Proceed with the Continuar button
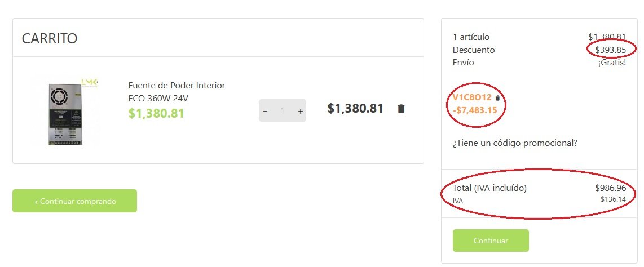The width and height of the screenshot is (644, 267). click(x=491, y=241)
